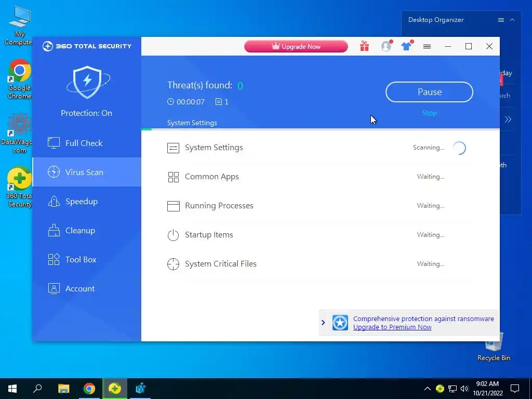Open volume tray icon
Image resolution: width=532 pixels, height=399 pixels.
click(464, 389)
